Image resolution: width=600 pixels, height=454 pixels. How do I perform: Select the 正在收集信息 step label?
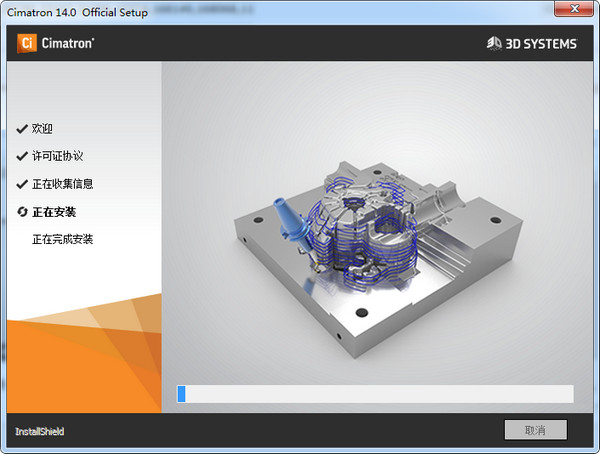(63, 184)
